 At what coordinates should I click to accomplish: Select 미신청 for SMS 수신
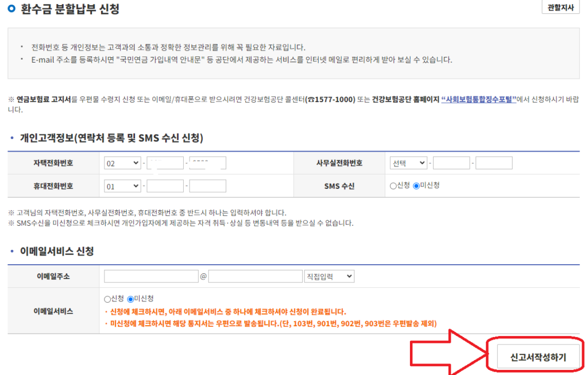point(416,185)
